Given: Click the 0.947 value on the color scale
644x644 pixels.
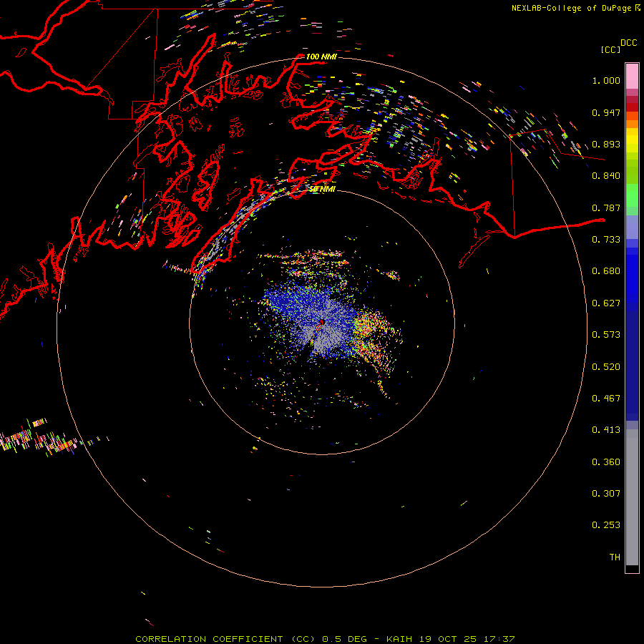Looking at the screenshot, I should [606, 112].
